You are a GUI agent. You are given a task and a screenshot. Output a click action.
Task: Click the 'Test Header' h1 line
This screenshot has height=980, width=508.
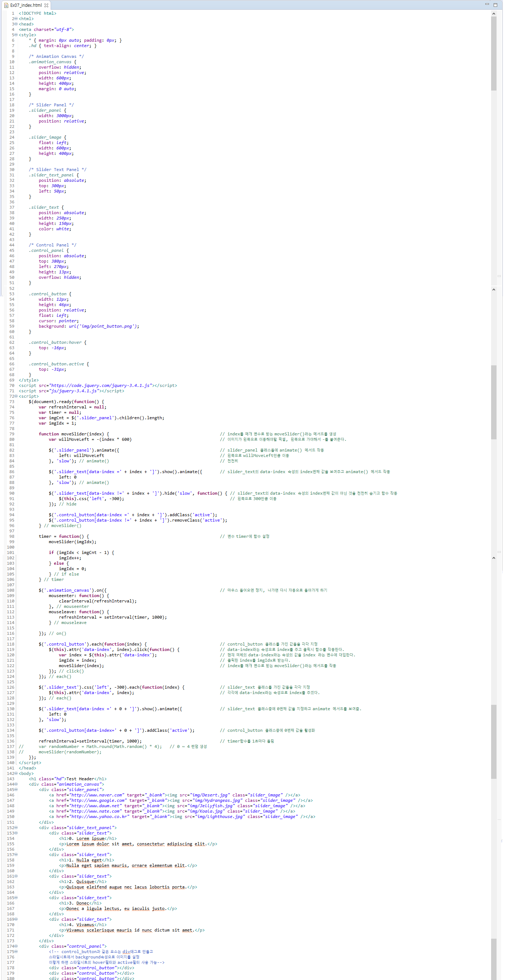pos(68,779)
